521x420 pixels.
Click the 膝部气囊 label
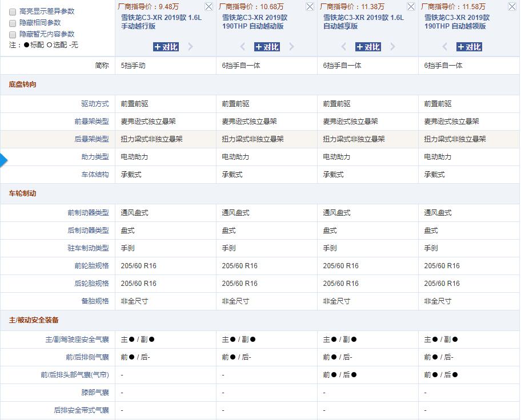[x=95, y=393]
